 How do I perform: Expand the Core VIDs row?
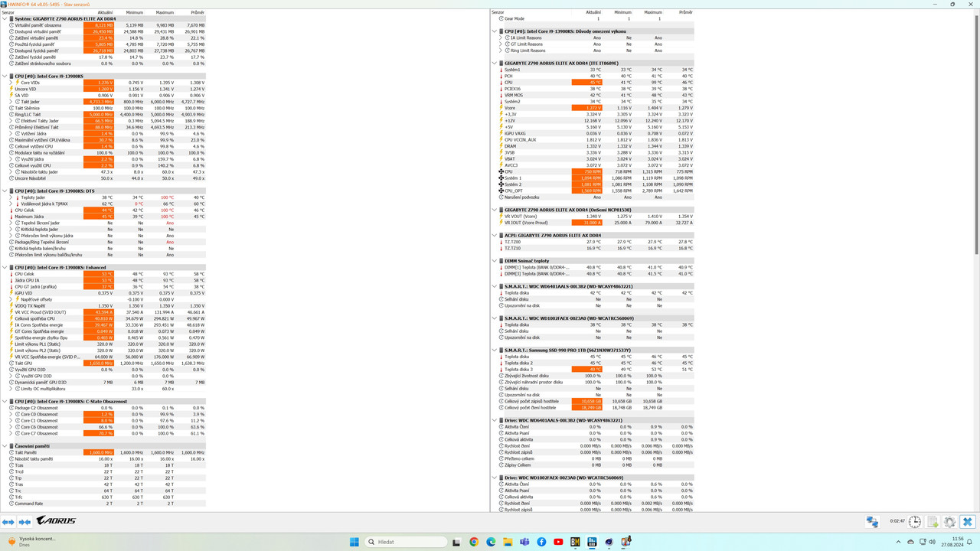click(x=11, y=83)
